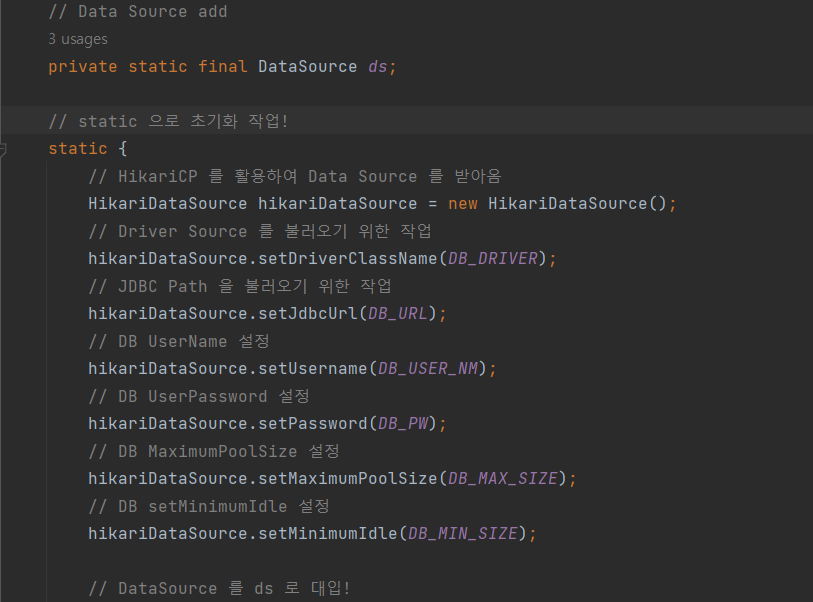Image resolution: width=813 pixels, height=602 pixels.
Task: Click the DB_USER_NM constant
Action: coord(428,369)
